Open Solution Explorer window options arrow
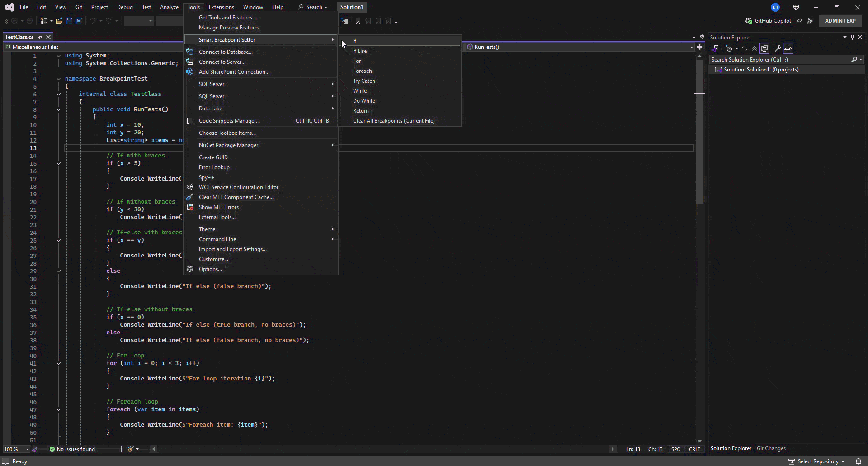Image resolution: width=868 pixels, height=466 pixels. point(844,38)
